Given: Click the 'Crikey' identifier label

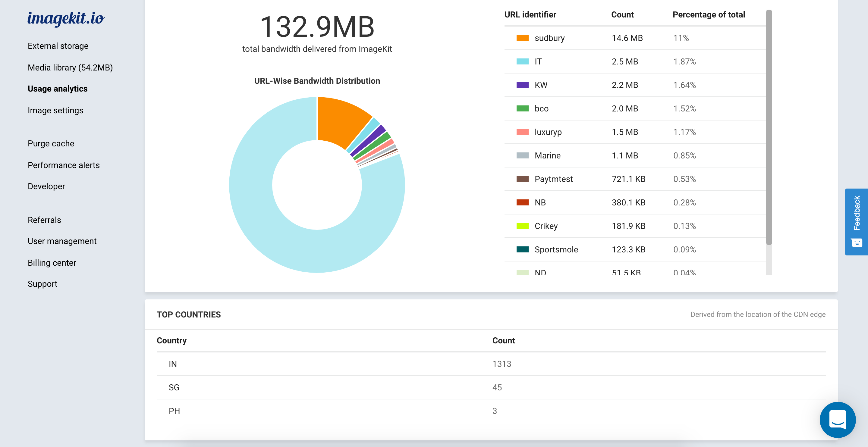Looking at the screenshot, I should (546, 226).
